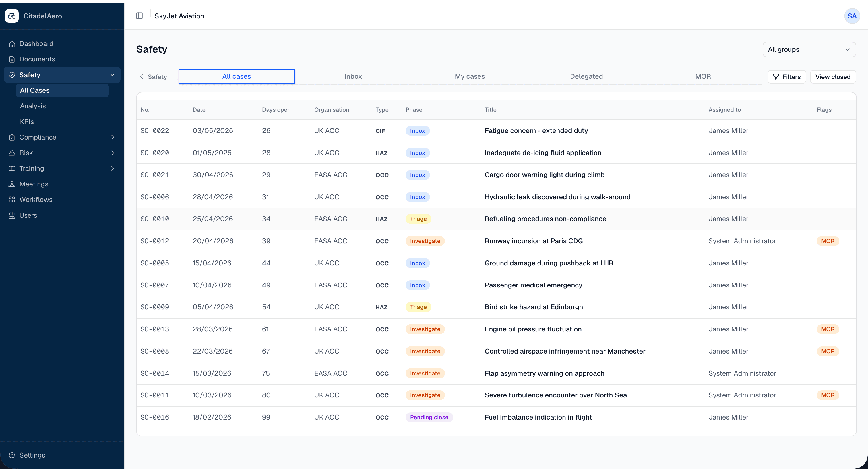The image size is (868, 469).
Task: Open case SC-0020
Action: (x=155, y=153)
